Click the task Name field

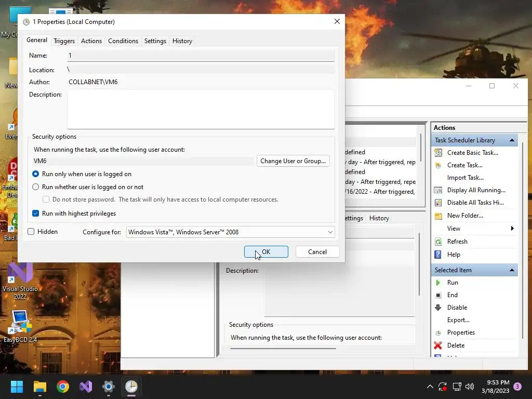pyautogui.click(x=201, y=56)
